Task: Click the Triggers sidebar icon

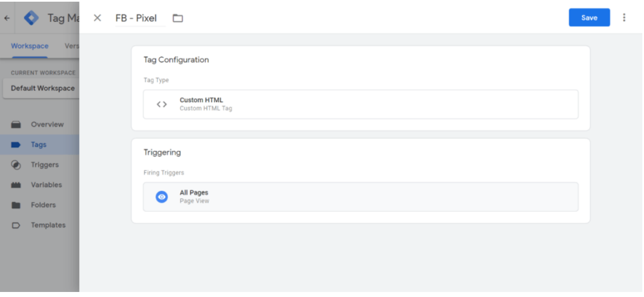Action: tap(16, 165)
